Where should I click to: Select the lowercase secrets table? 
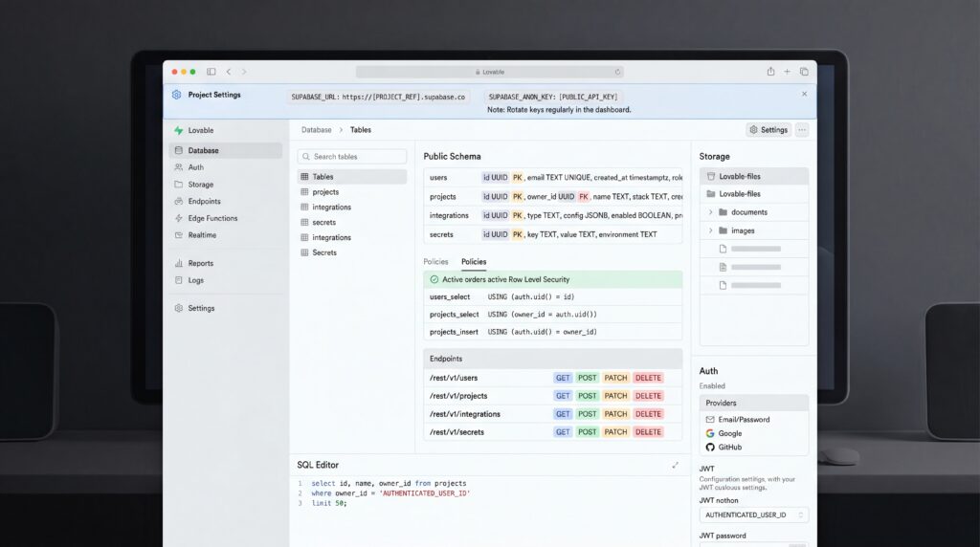point(352,222)
